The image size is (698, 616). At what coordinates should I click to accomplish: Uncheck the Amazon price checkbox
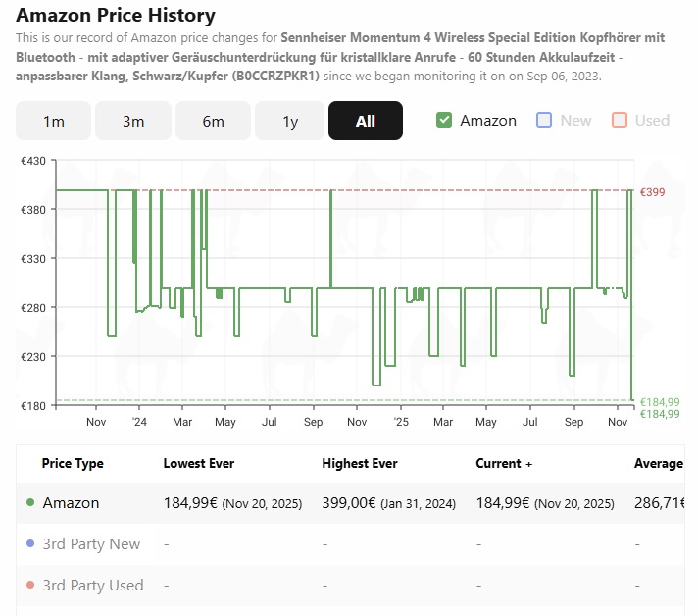444,120
